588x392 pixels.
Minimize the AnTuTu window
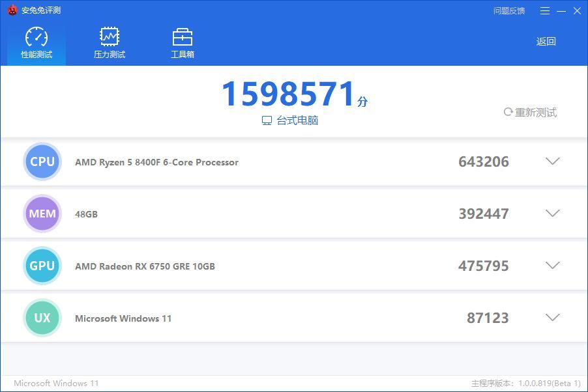561,11
